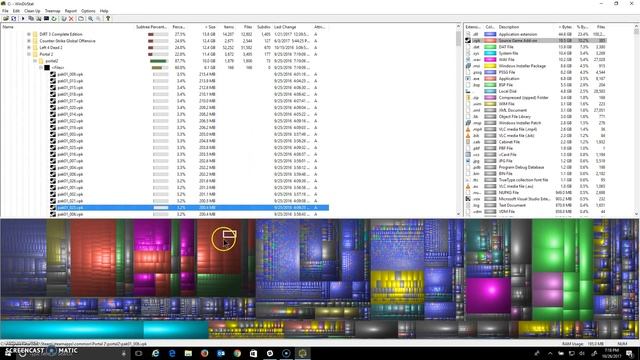The image size is (640, 360).
Task: Click the Open Item arrow icon
Action: coord(23,18)
